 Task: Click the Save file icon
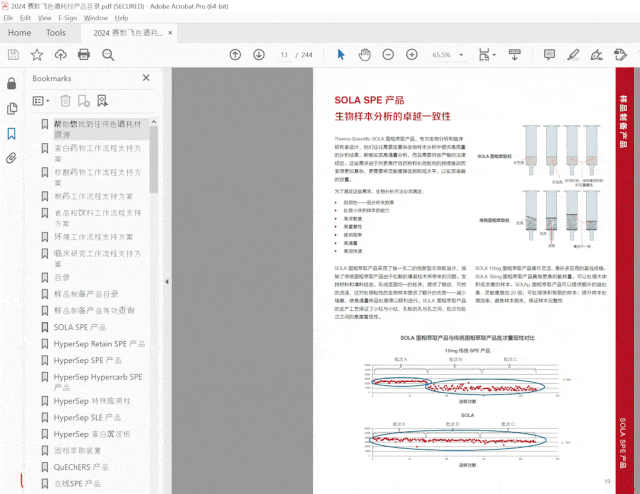coord(13,55)
